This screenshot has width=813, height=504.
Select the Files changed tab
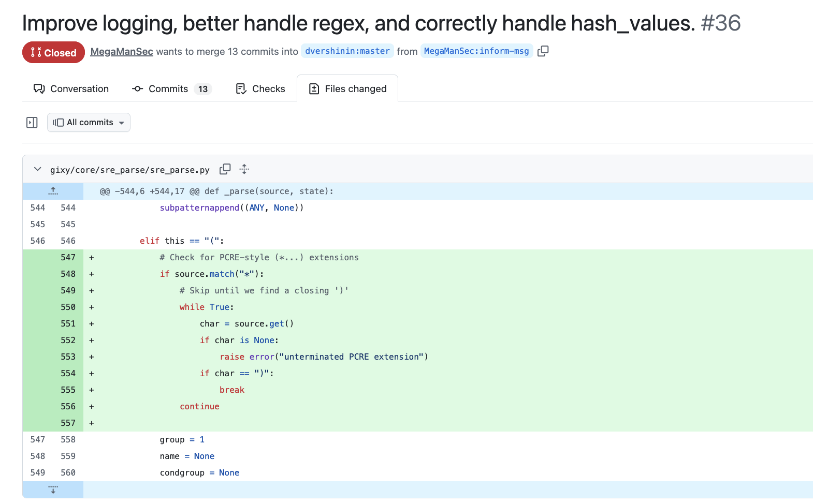tap(347, 89)
